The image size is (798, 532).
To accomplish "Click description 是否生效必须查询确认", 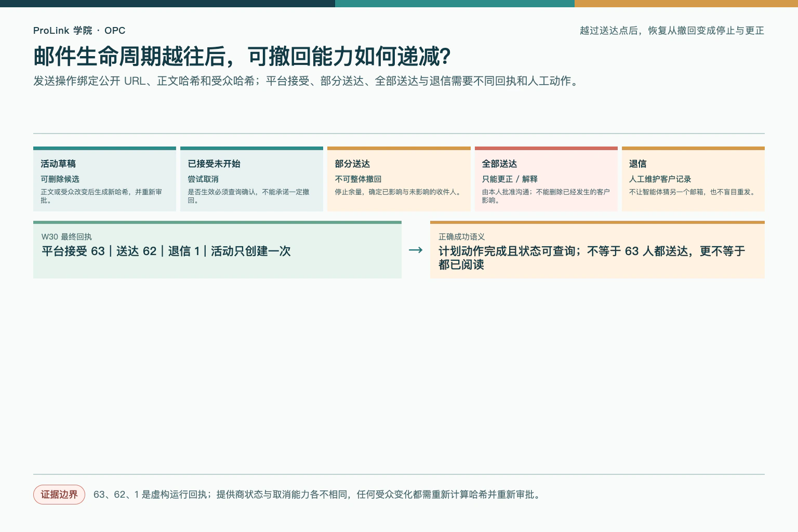I will point(248,196).
